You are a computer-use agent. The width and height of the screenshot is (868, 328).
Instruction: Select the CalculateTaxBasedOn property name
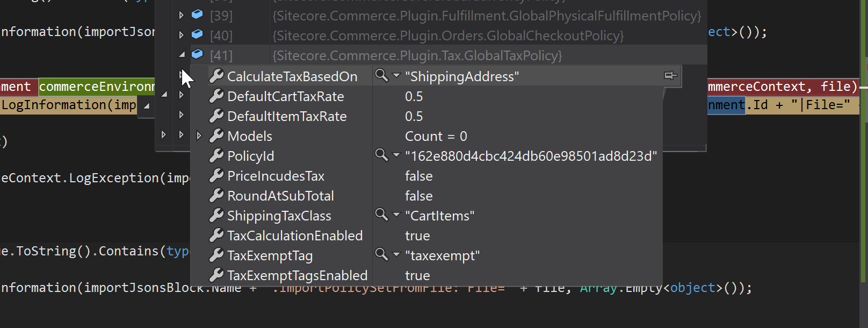(292, 76)
